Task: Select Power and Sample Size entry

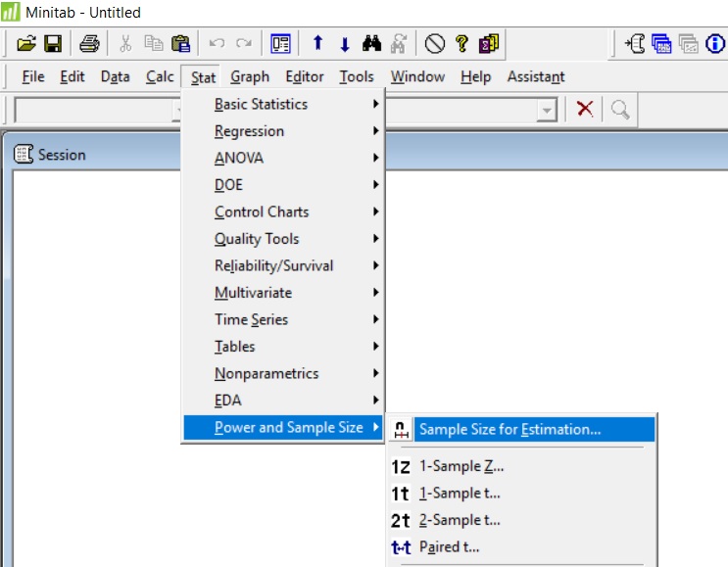Action: coord(283,427)
